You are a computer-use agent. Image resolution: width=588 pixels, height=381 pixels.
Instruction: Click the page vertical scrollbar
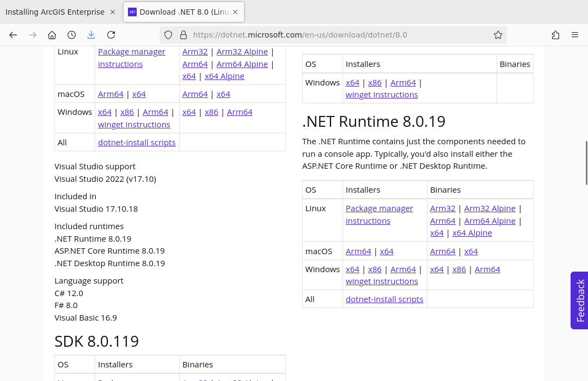pos(586,163)
